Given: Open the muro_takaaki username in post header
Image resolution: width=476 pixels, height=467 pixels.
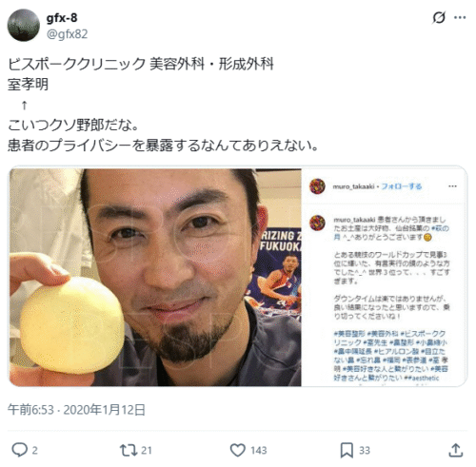Looking at the screenshot, I should click(353, 186).
